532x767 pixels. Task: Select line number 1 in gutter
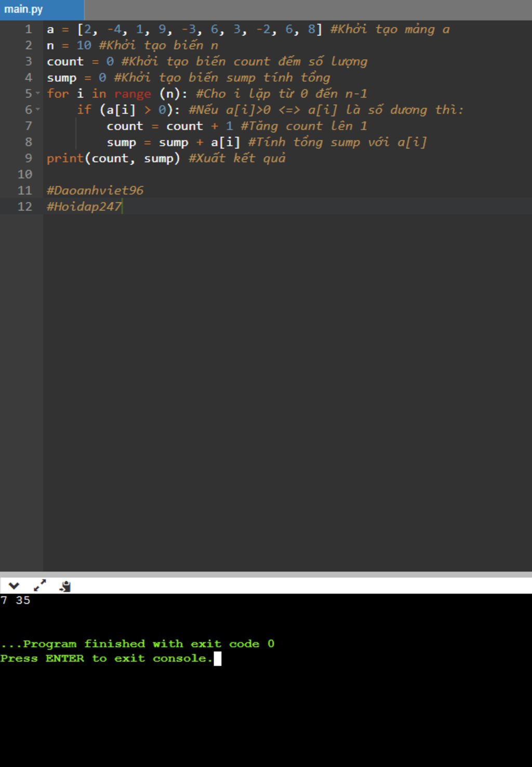point(28,30)
